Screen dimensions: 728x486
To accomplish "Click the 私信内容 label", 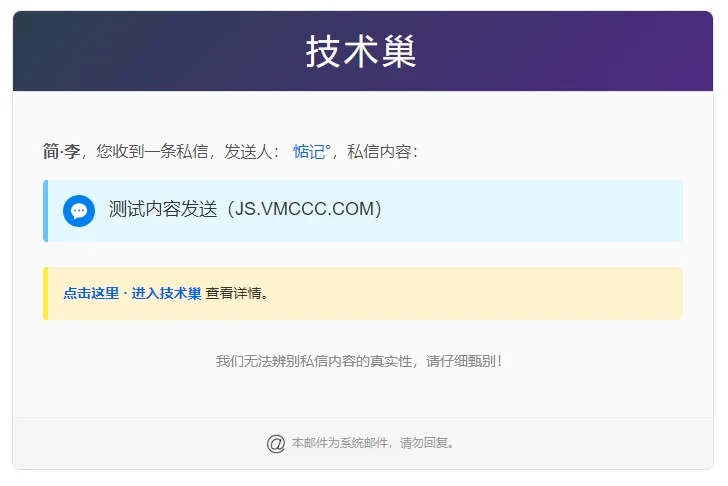I will point(379,152).
